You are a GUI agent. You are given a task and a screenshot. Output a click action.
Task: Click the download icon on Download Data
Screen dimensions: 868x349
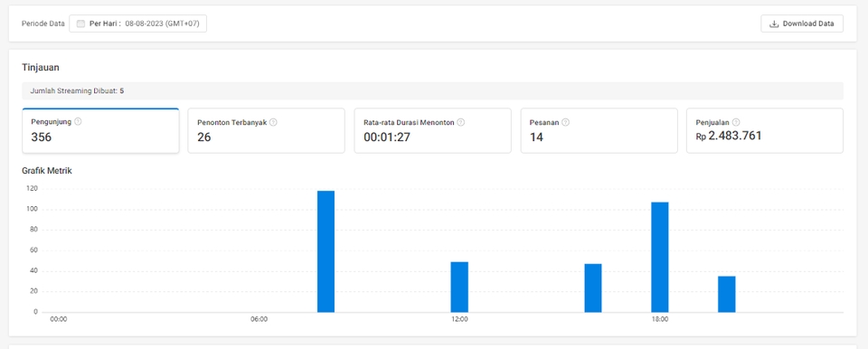(x=774, y=24)
